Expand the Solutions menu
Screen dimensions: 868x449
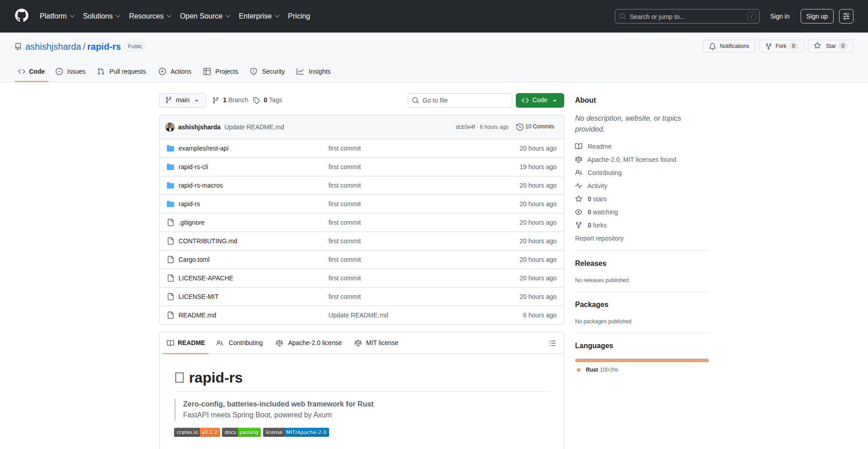click(102, 16)
